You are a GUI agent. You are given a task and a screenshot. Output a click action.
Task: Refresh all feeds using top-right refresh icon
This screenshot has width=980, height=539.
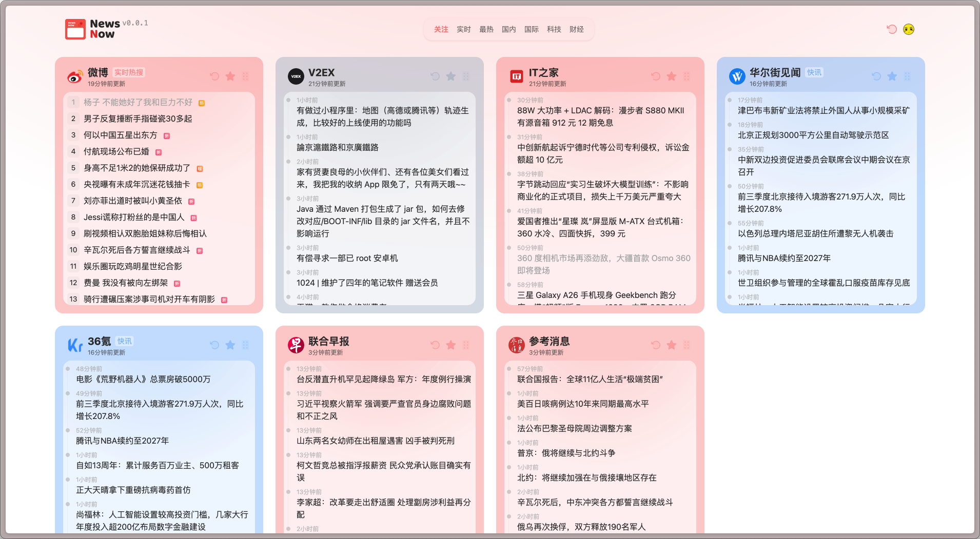pyautogui.click(x=892, y=29)
